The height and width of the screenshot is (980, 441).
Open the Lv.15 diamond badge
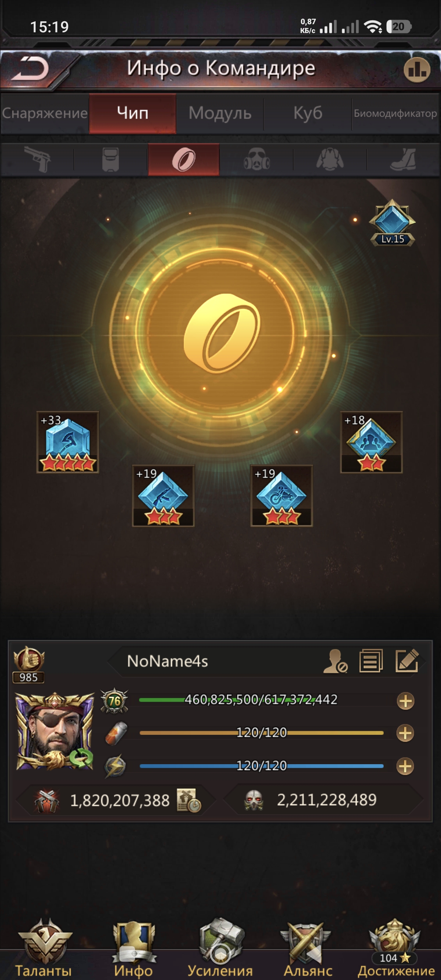pos(392,223)
